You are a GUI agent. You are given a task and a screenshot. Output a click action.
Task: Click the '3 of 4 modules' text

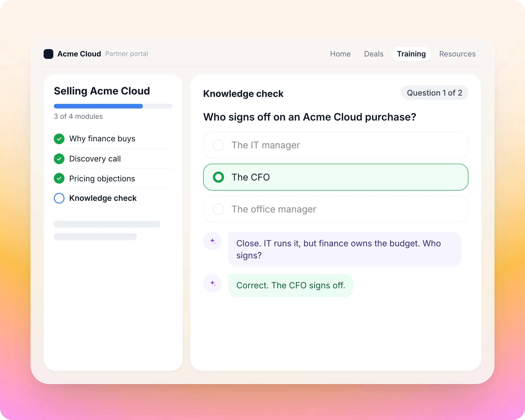click(x=78, y=116)
